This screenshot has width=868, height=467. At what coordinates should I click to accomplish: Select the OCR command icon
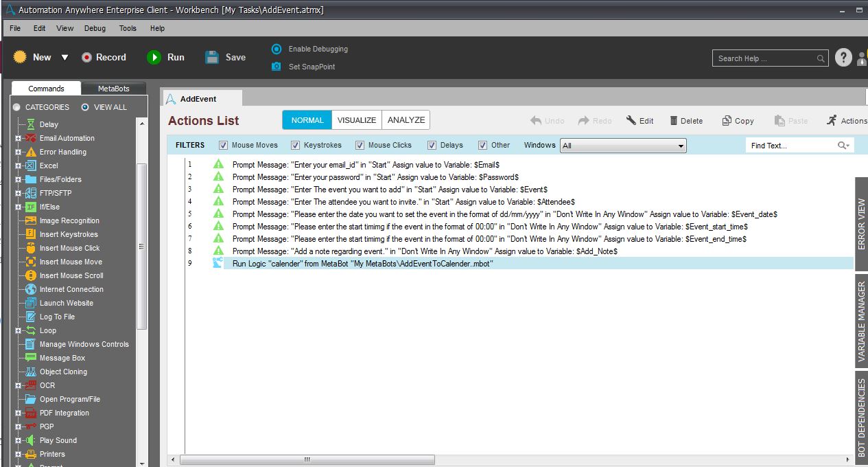31,385
